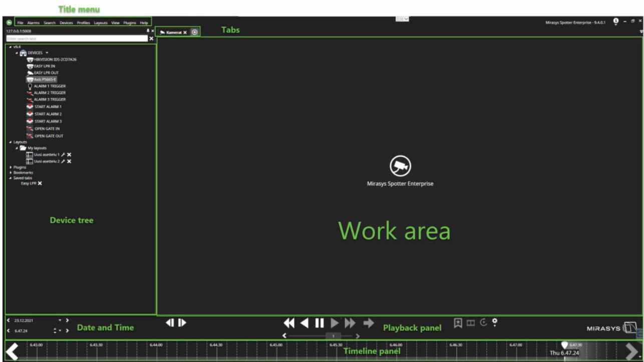Viewport: 644px width, 362px height.
Task: Click the playback speed slider handle
Action: pos(334,336)
